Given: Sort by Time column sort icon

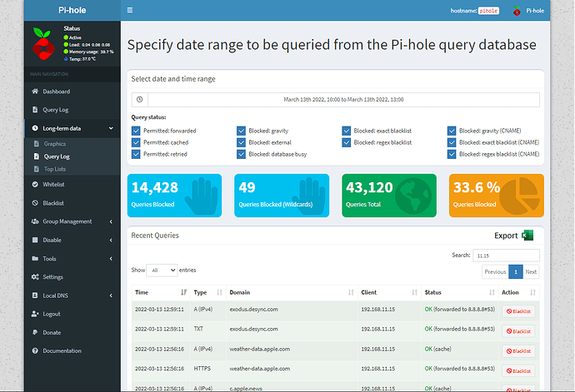Looking at the screenshot, I should [183, 292].
